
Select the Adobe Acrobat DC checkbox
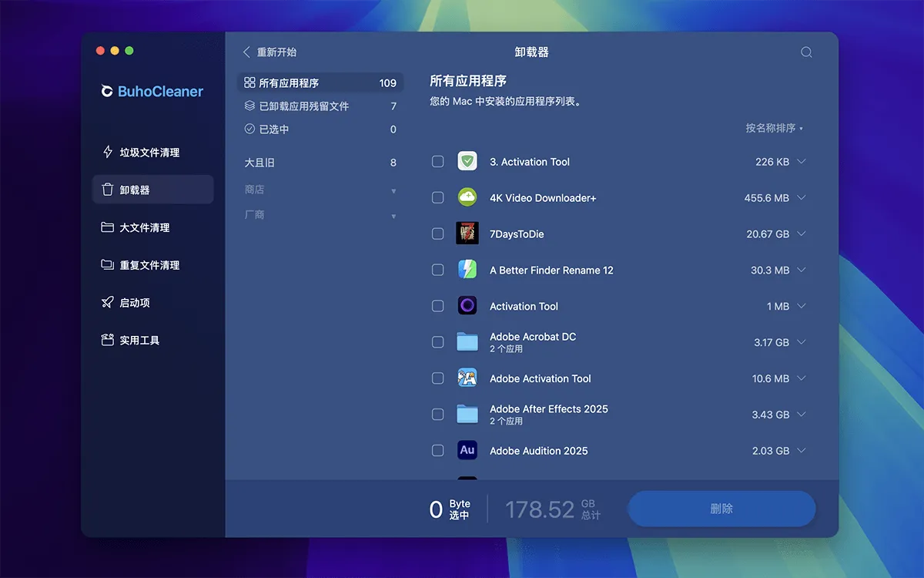tap(437, 342)
